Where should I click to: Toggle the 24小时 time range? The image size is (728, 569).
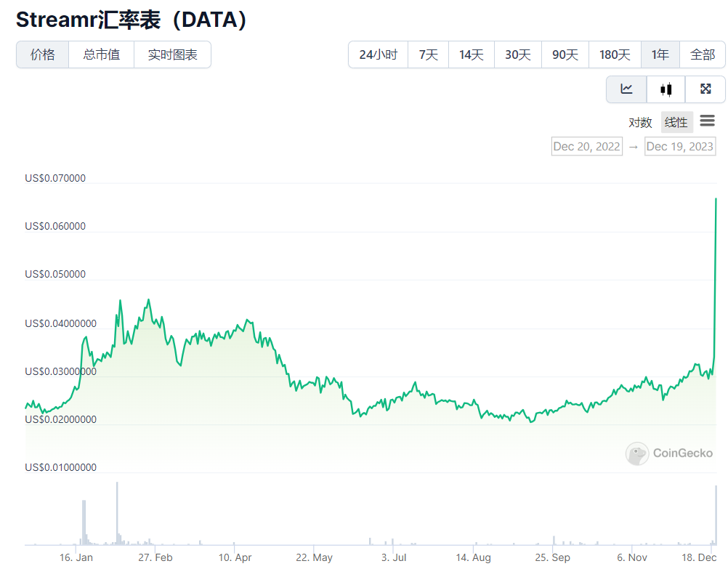tap(377, 54)
